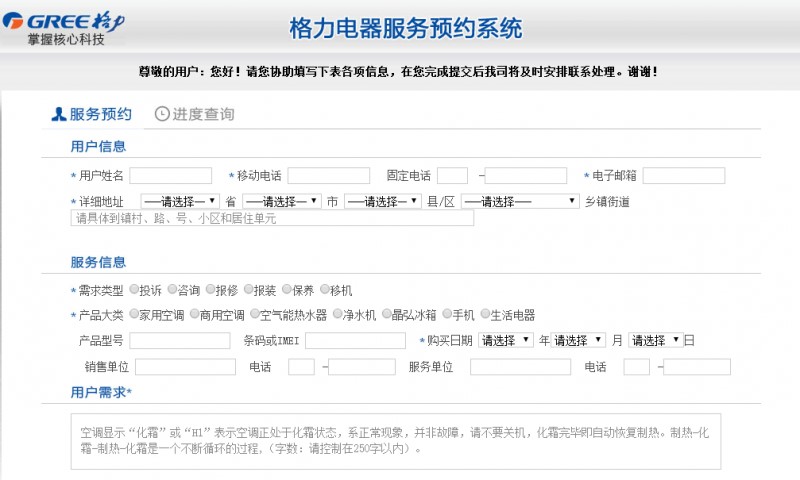Select the 咨询 request type
The image size is (800, 480).
172,290
